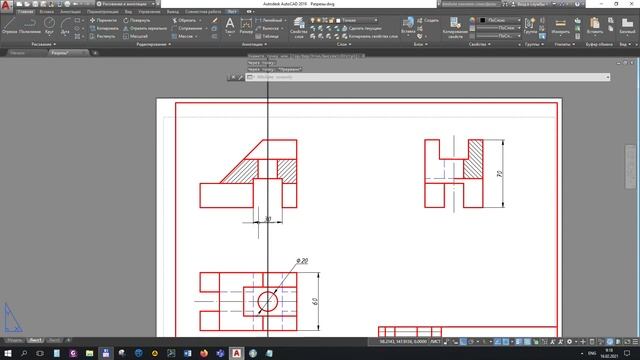Click the navigation bar on right edge

pos(630,167)
